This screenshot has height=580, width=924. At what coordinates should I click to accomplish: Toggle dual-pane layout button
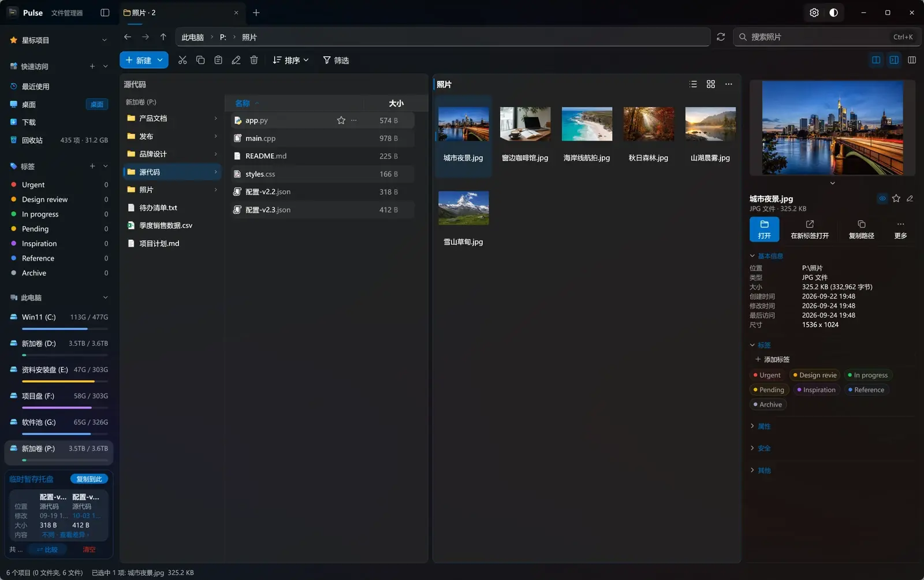tap(877, 60)
